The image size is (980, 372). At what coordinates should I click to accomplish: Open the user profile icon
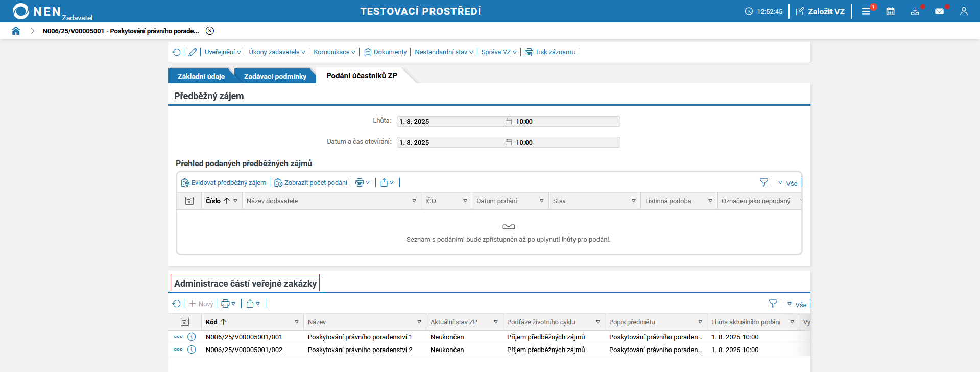click(964, 11)
